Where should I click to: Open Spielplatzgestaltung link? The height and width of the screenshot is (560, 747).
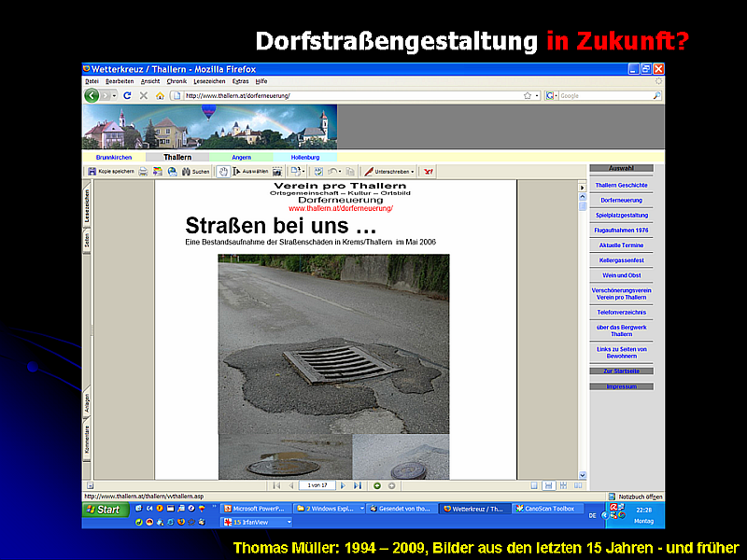coord(622,216)
